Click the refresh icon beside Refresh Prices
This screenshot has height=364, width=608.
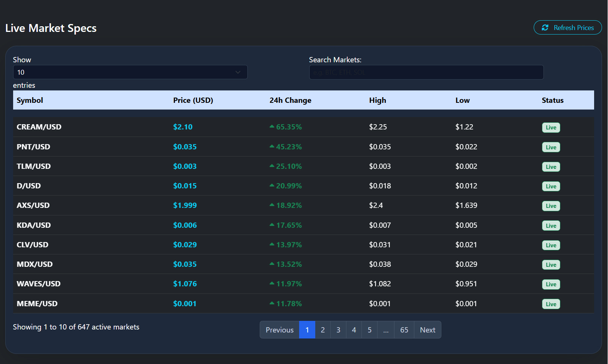point(545,27)
